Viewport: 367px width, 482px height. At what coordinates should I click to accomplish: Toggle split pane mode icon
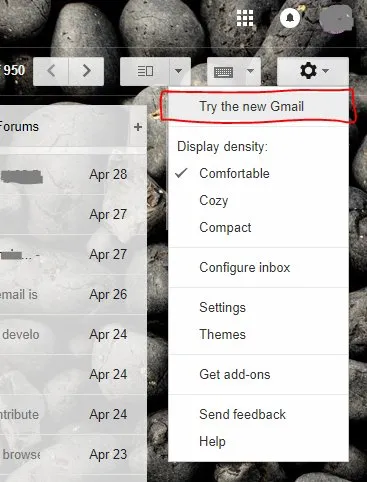point(145,71)
